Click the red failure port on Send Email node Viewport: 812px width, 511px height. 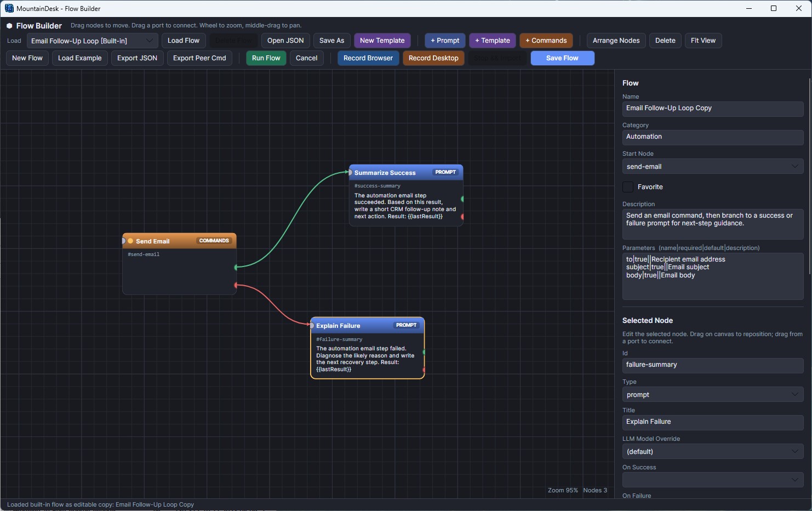[x=236, y=285]
